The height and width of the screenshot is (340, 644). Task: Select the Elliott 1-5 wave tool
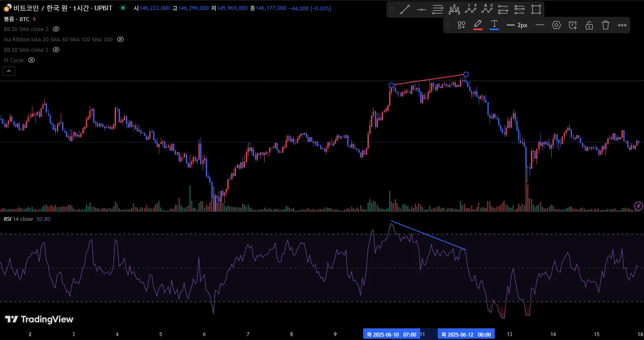point(471,9)
